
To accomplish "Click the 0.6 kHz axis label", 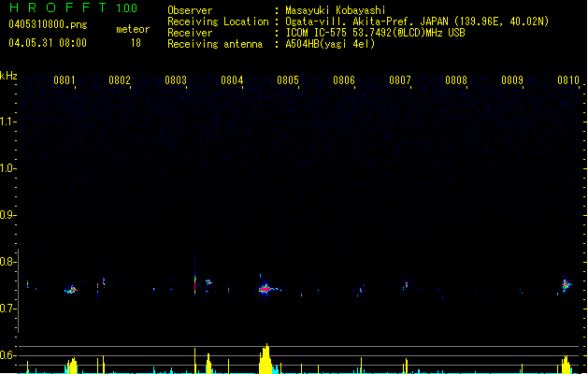I will pyautogui.click(x=7, y=355).
